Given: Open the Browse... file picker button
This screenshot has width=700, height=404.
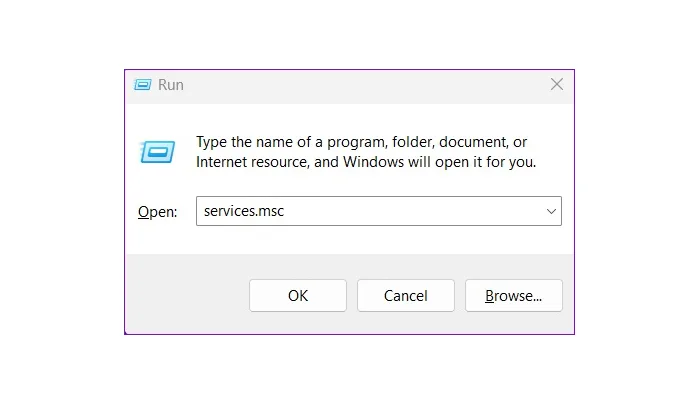Looking at the screenshot, I should coord(513,296).
